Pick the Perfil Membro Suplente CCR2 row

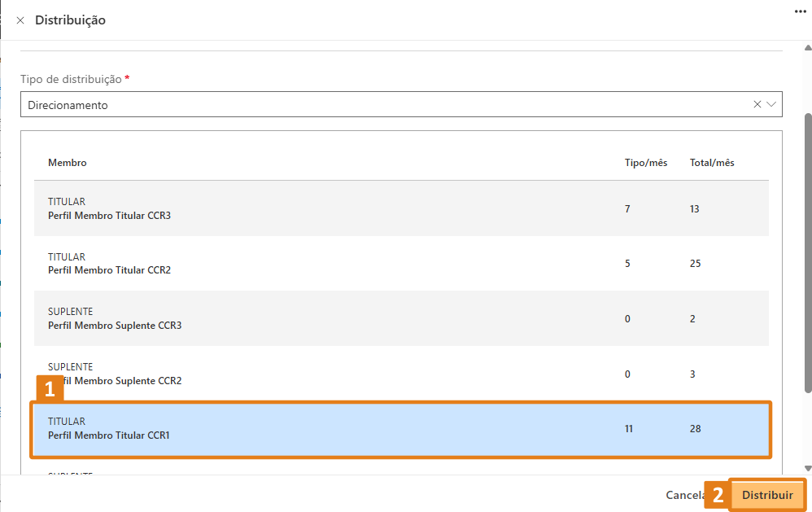tap(401, 374)
